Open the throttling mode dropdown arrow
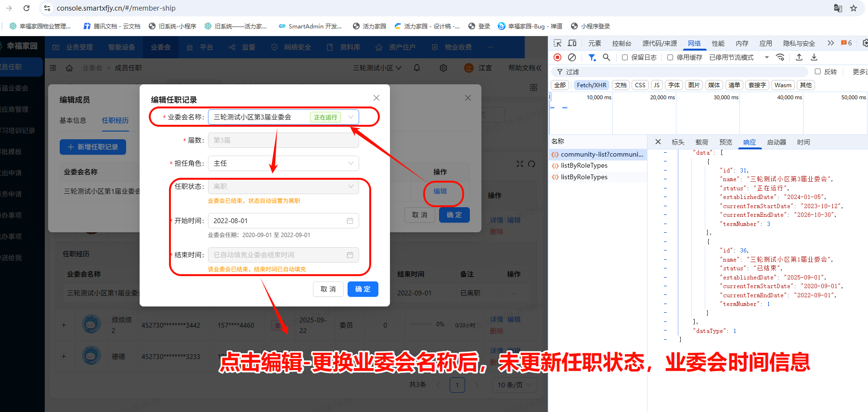This screenshot has height=412, width=868. 767,57
